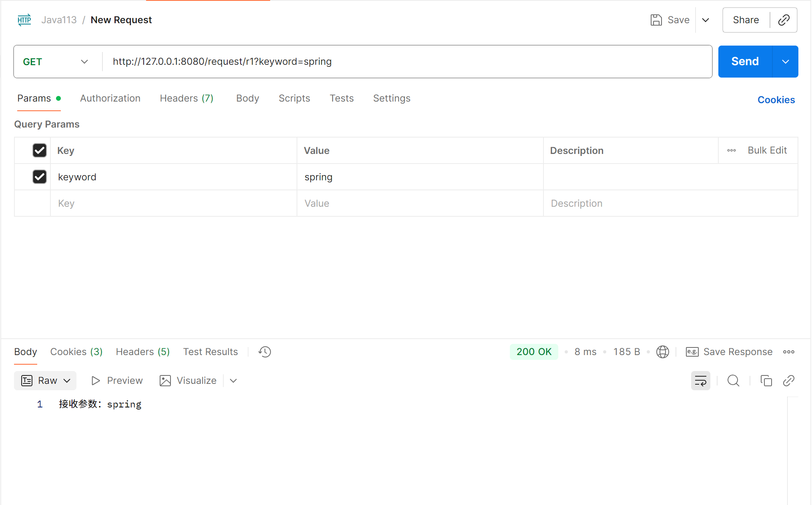Click the network globe icon in response bar
Image resolution: width=812 pixels, height=505 pixels.
[662, 352]
